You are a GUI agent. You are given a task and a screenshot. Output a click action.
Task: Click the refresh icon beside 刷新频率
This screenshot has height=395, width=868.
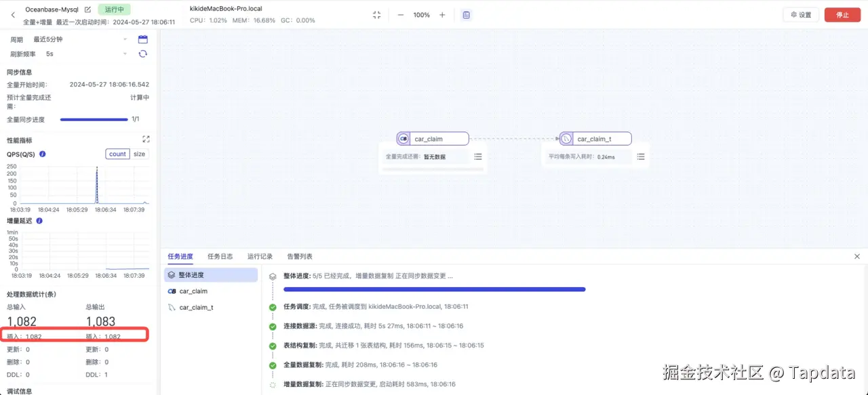tap(143, 54)
